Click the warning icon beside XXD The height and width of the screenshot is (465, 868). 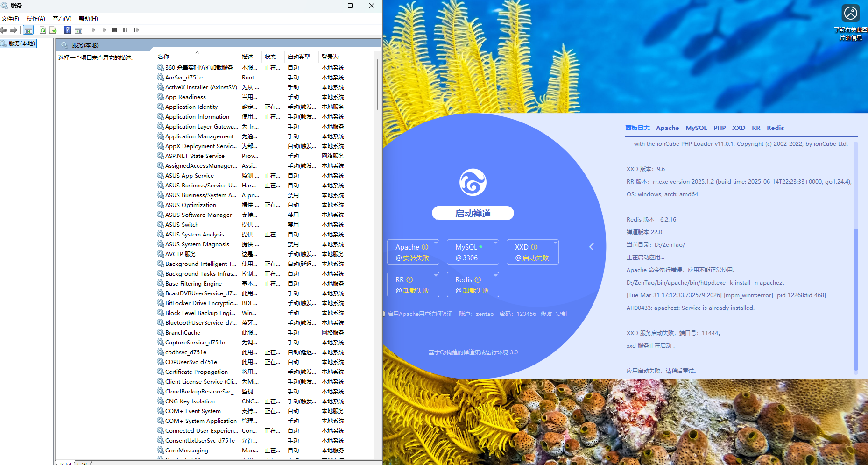(534, 247)
